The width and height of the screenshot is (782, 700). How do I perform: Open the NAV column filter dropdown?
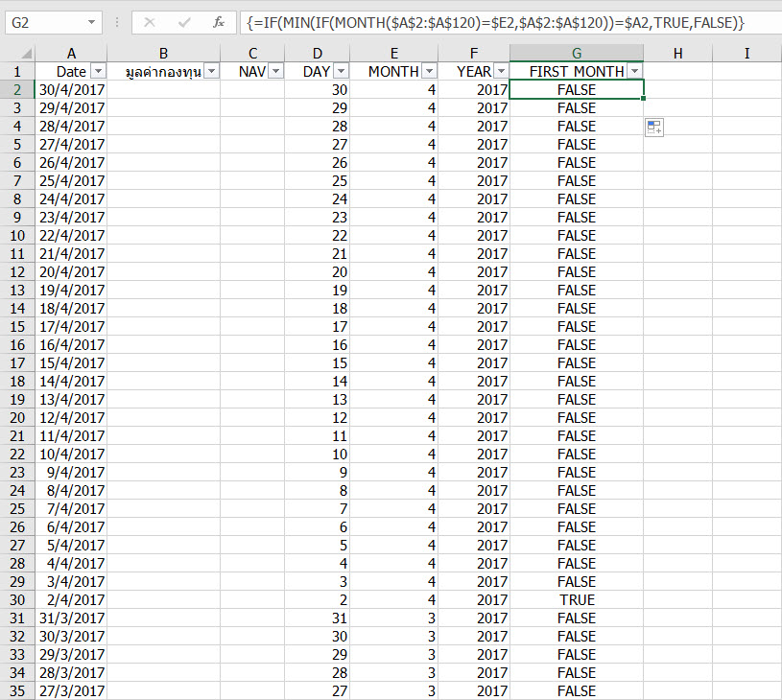click(x=275, y=71)
